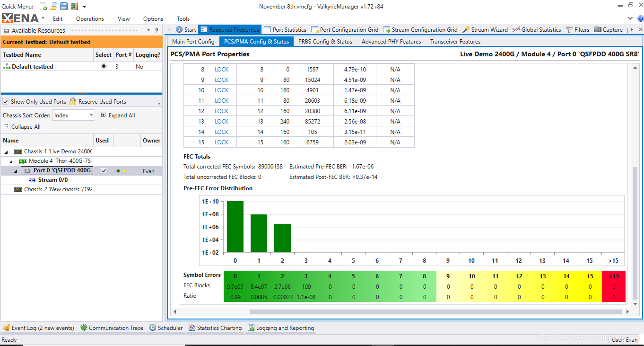The image size is (644, 346).
Task: Open the Advanced PHY Features sub-tab
Action: pos(392,41)
